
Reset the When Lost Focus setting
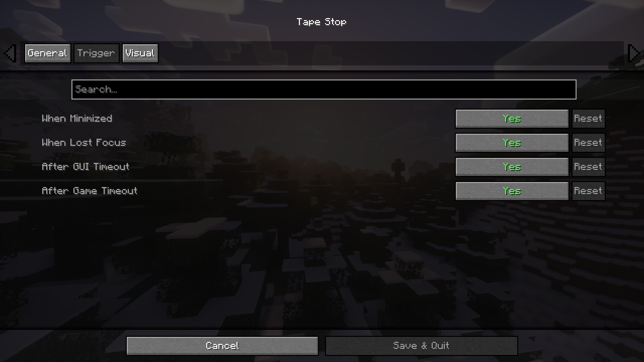click(x=588, y=142)
